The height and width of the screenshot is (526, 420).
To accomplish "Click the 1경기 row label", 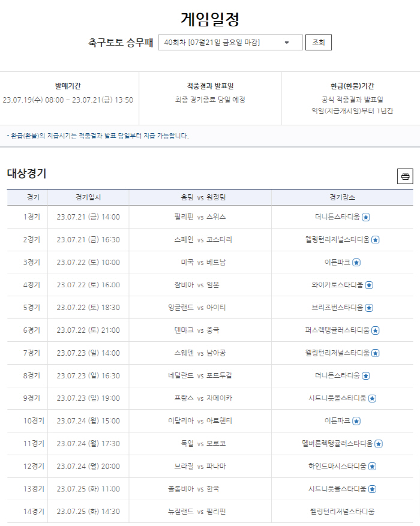I will [x=32, y=217].
